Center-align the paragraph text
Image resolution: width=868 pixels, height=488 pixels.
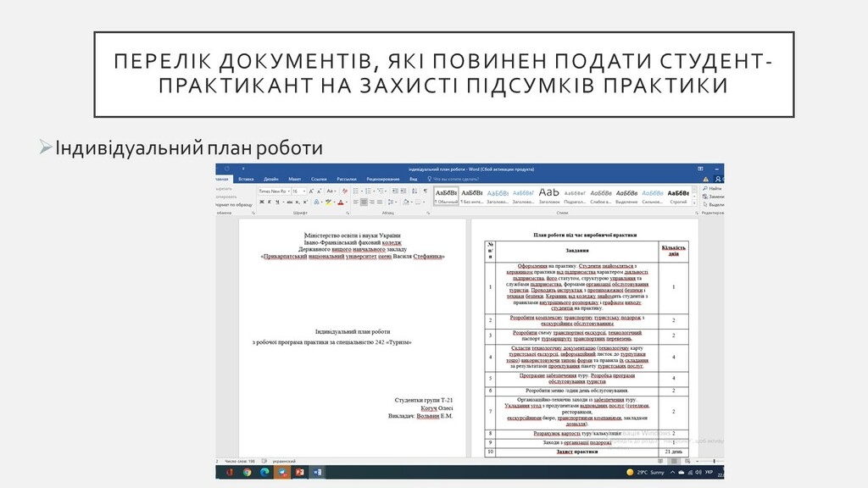pyautogui.click(x=364, y=202)
